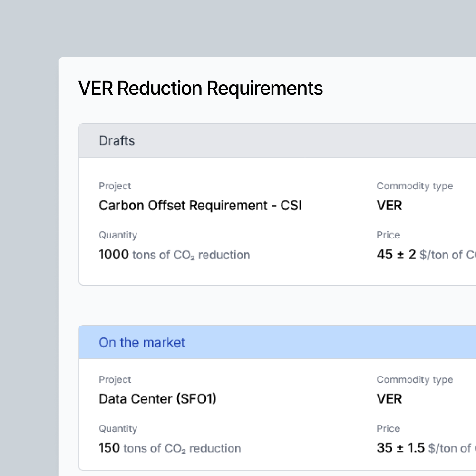Image resolution: width=476 pixels, height=476 pixels.
Task: Open the Data Center (SFO1) project
Action: point(157,399)
